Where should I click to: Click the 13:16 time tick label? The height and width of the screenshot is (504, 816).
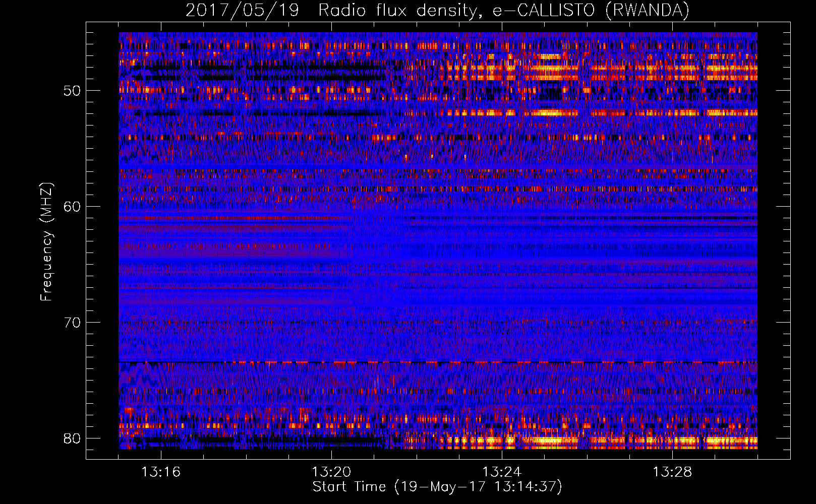point(161,472)
